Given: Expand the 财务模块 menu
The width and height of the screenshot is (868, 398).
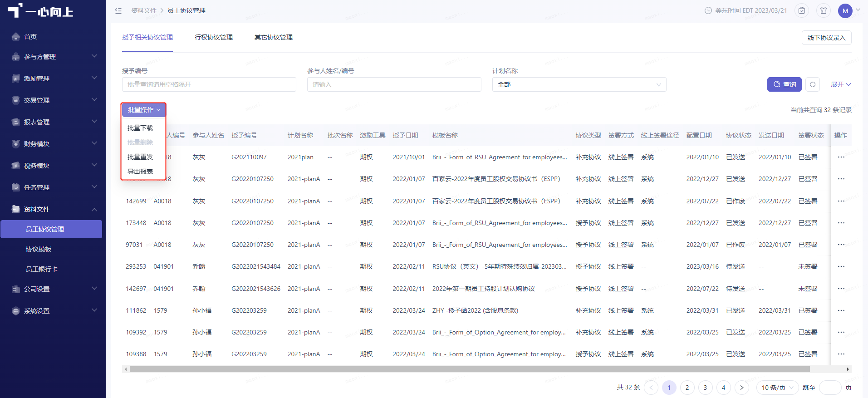Looking at the screenshot, I should [x=94, y=143].
